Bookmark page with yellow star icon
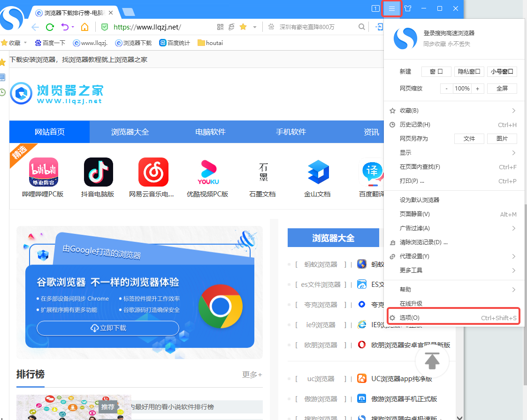Screen dimensions: 527x420 coord(243,27)
